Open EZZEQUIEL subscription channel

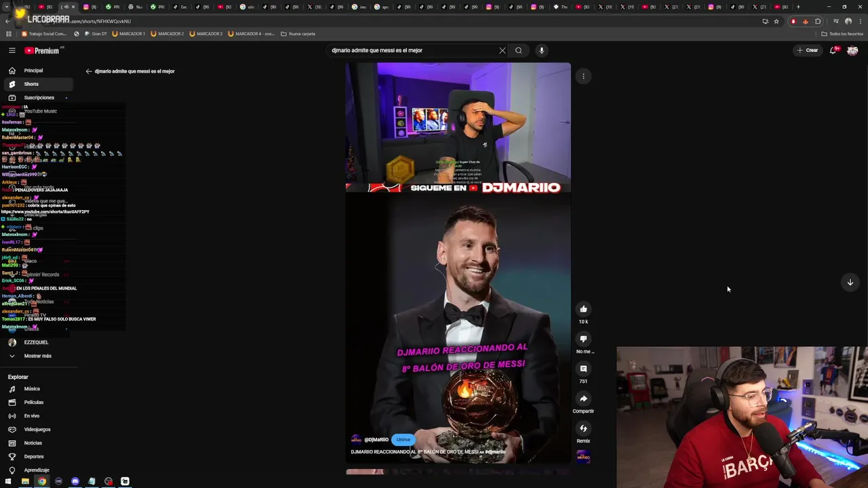pos(37,342)
